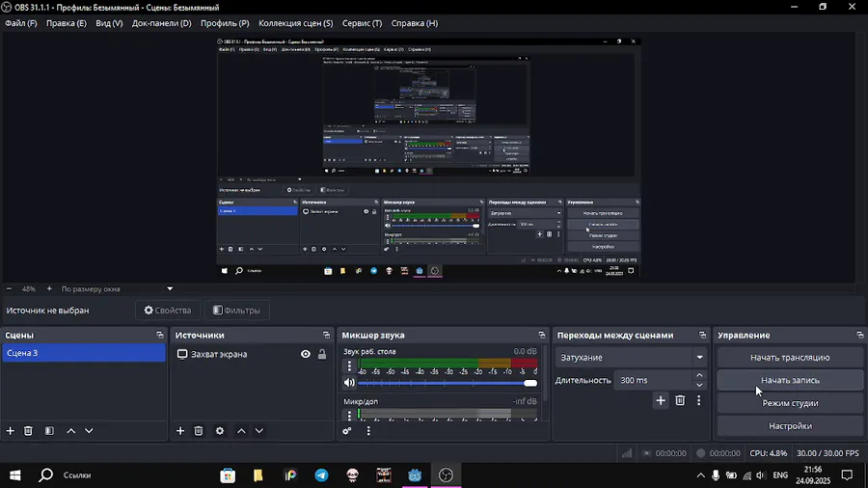Open Настройки from Управление panel

[x=790, y=426]
